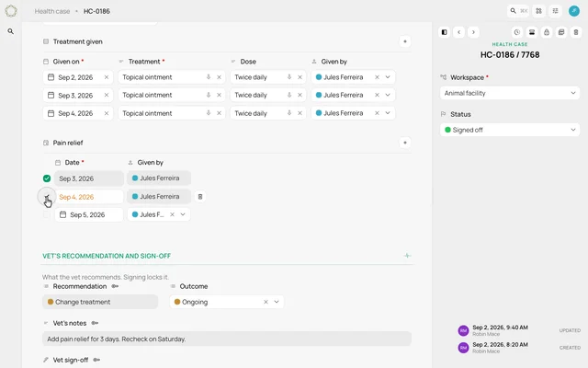Click the Pain relief section label

[68, 143]
